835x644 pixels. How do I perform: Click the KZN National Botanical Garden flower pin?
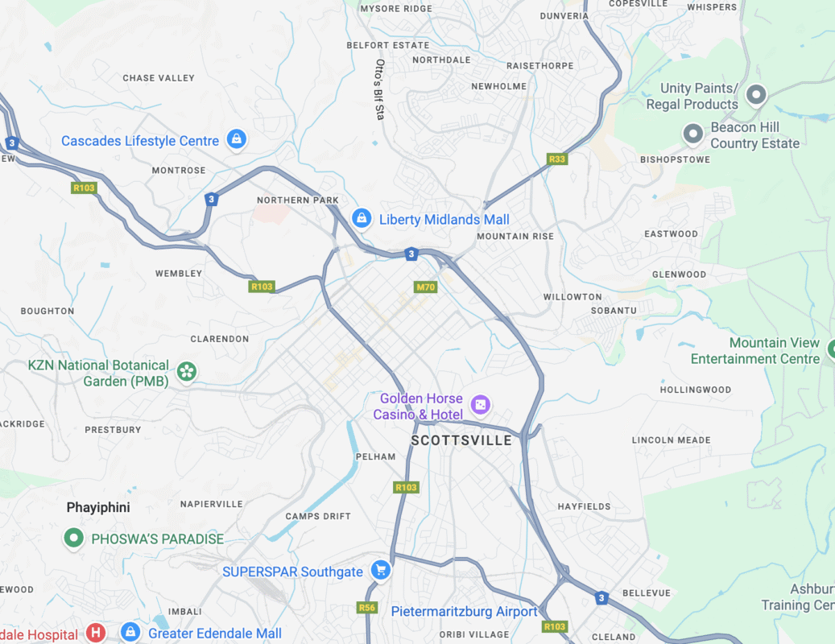[187, 371]
